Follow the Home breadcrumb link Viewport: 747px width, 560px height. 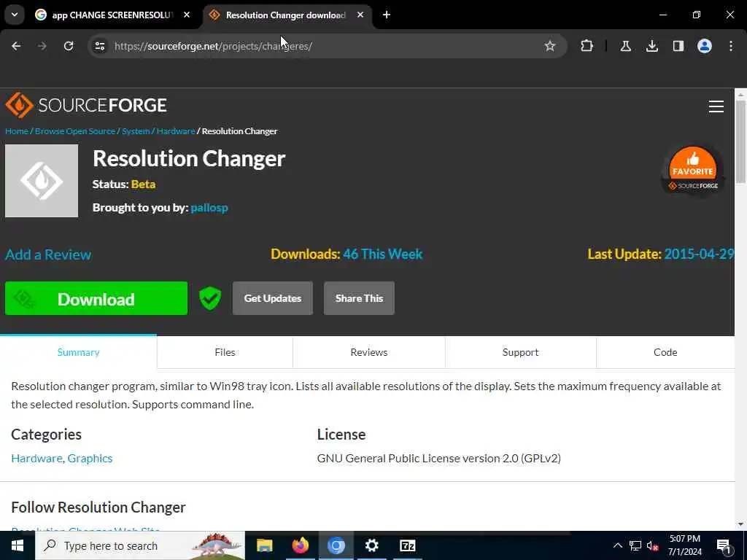click(17, 131)
